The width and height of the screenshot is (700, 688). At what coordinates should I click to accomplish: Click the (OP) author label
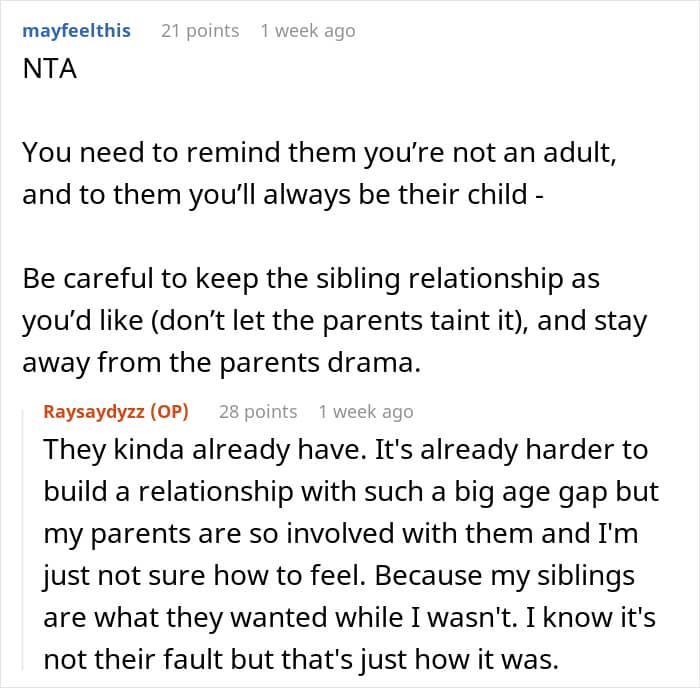click(168, 411)
